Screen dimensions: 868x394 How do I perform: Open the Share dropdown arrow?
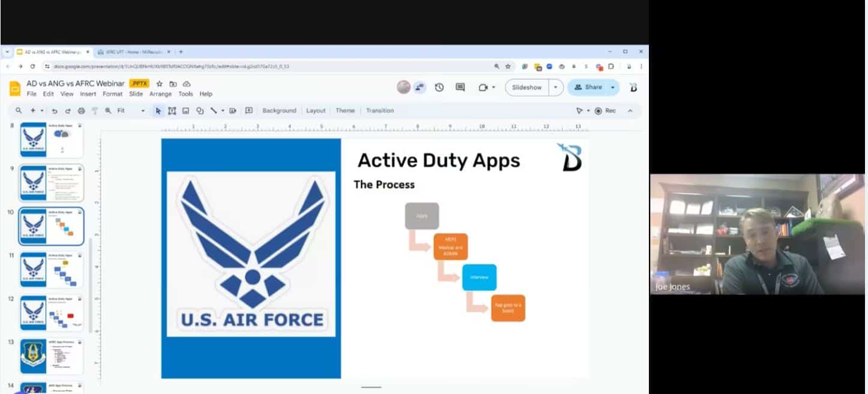612,87
